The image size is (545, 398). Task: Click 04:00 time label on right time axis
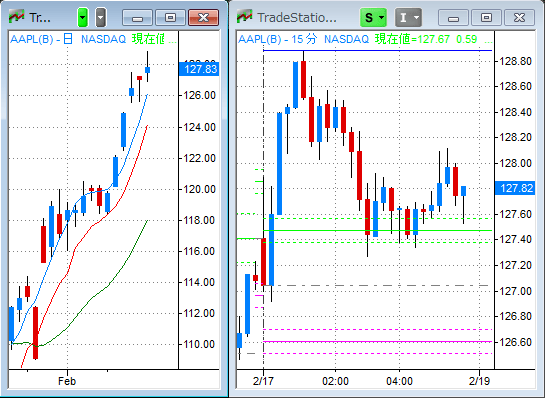point(399,381)
